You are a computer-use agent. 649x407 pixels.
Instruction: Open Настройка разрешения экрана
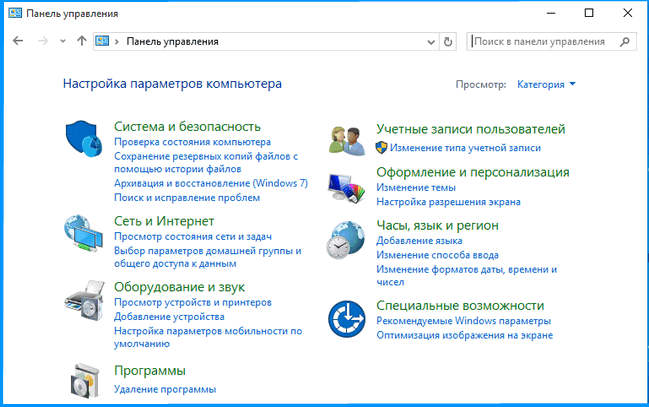[448, 202]
